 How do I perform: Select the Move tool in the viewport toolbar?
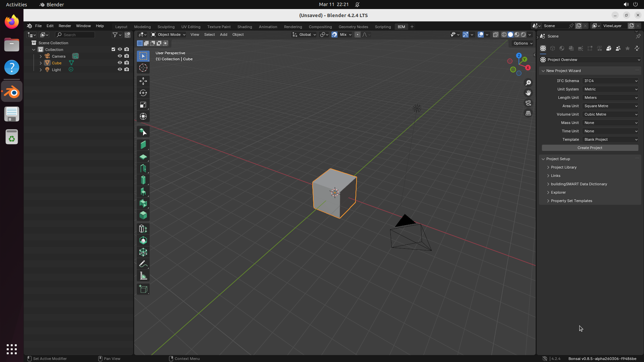pyautogui.click(x=143, y=81)
